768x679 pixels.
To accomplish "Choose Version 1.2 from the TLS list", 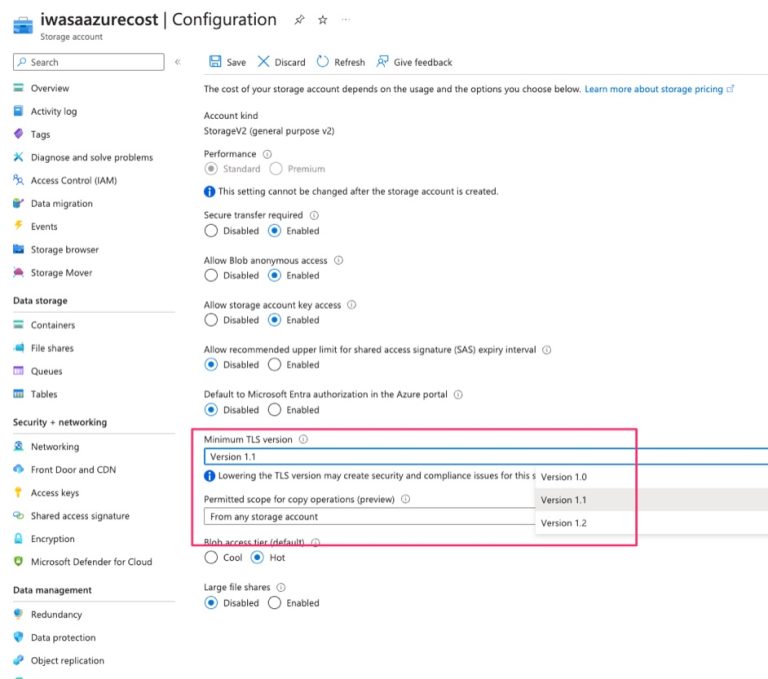I will tap(564, 523).
